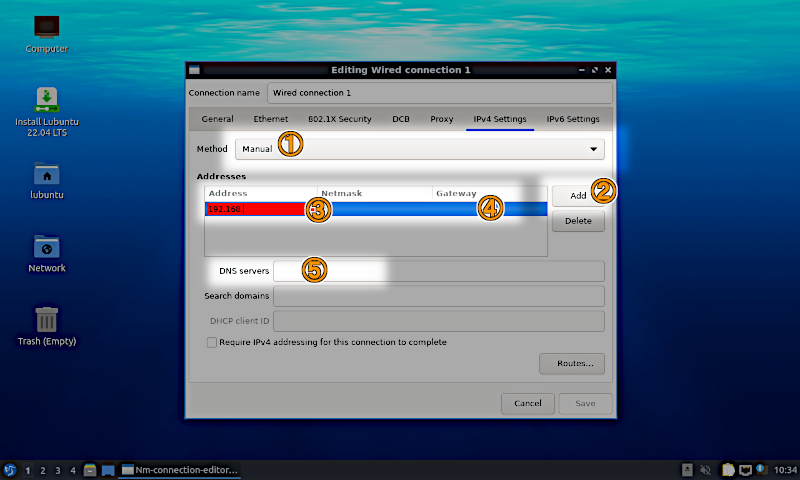
Task: Add a new address row
Action: [x=578, y=196]
